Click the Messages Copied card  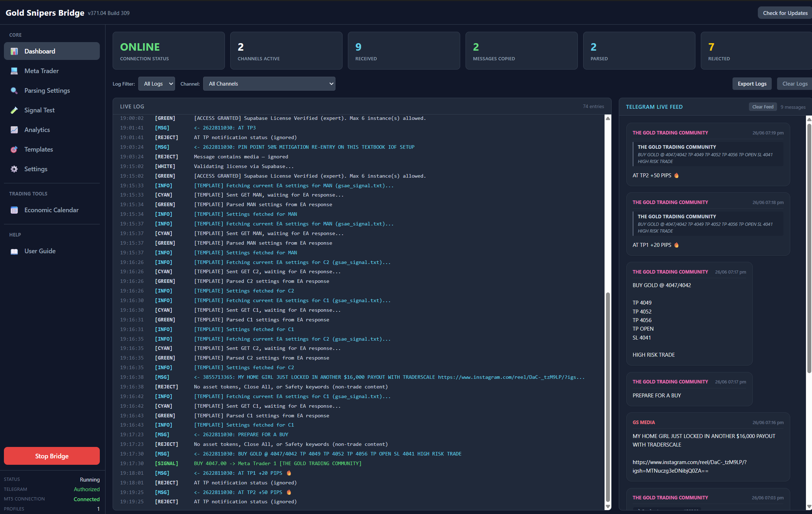(521, 51)
